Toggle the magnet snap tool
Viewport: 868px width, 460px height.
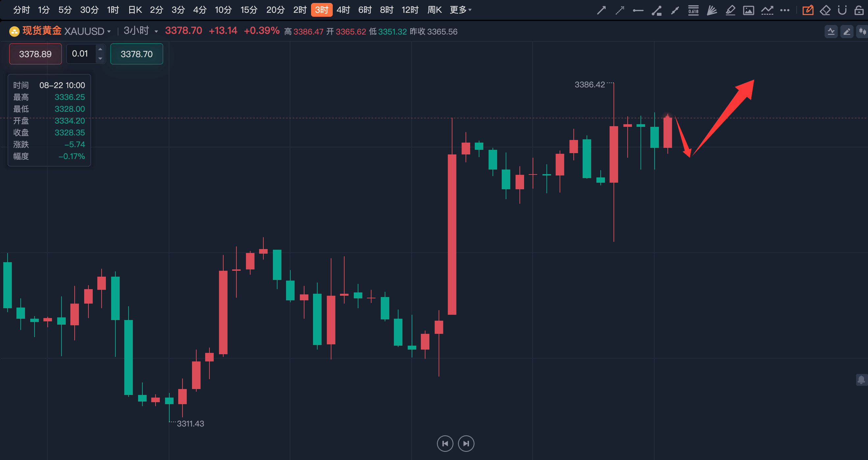point(842,11)
